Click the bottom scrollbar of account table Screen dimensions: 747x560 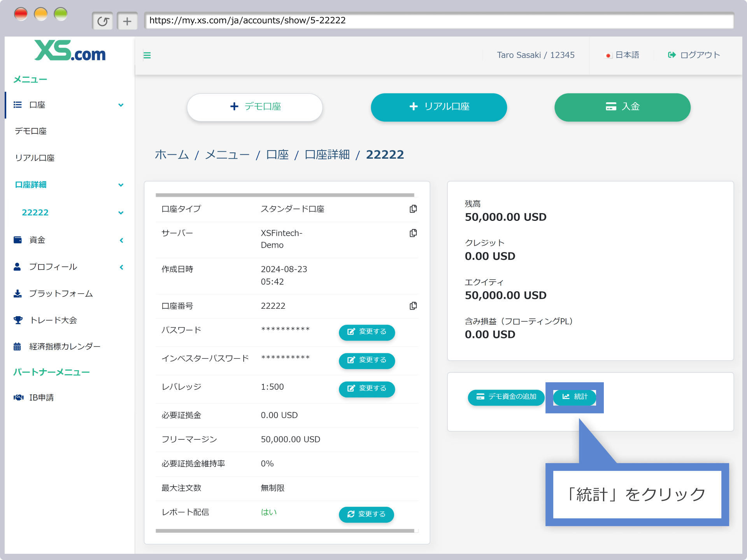tap(285, 530)
